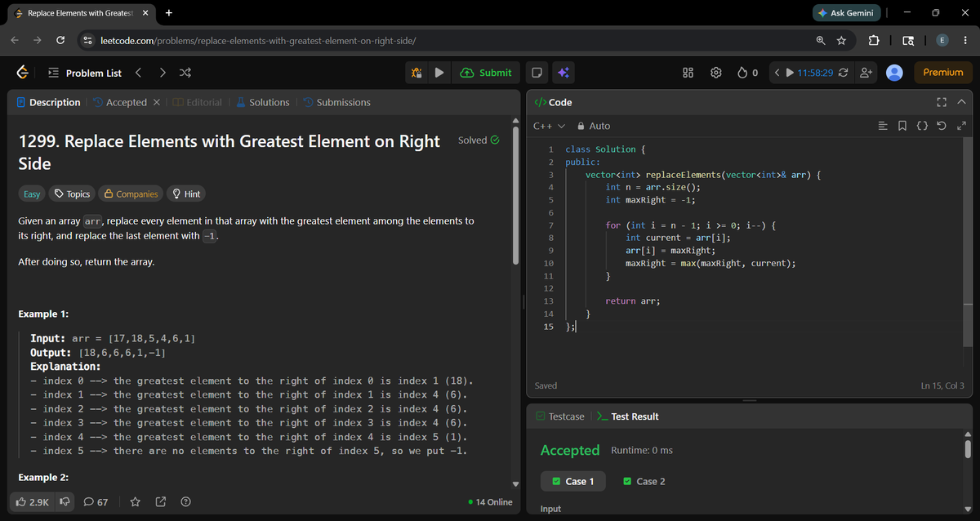Collapse the timer panel chevron

[777, 73]
